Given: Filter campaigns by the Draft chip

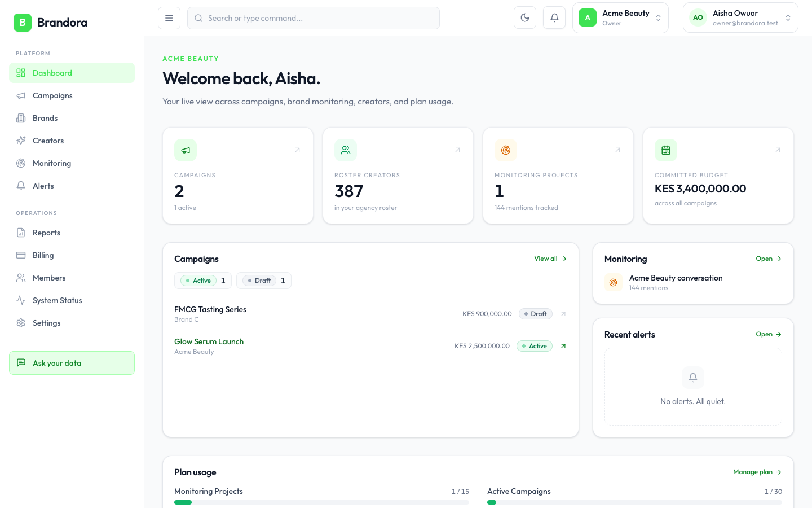Looking at the screenshot, I should coord(264,281).
